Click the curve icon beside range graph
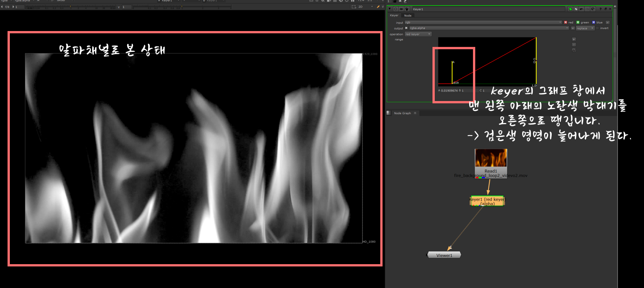 (574, 50)
